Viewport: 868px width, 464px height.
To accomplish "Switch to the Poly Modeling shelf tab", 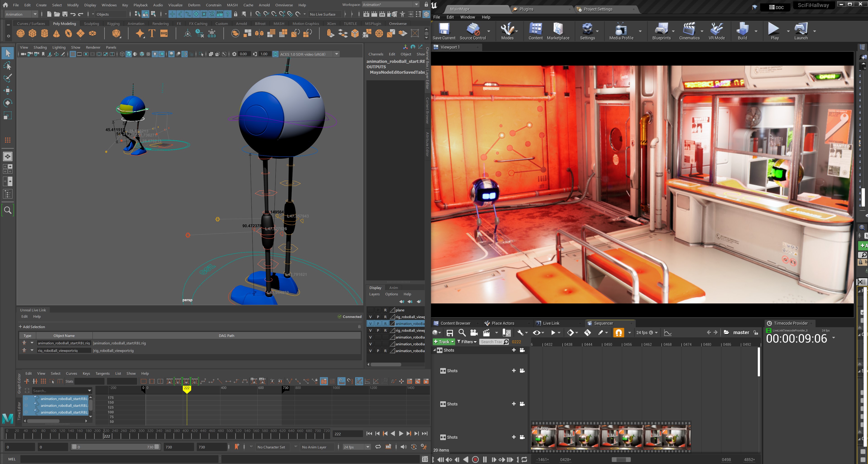I will tap(64, 24).
